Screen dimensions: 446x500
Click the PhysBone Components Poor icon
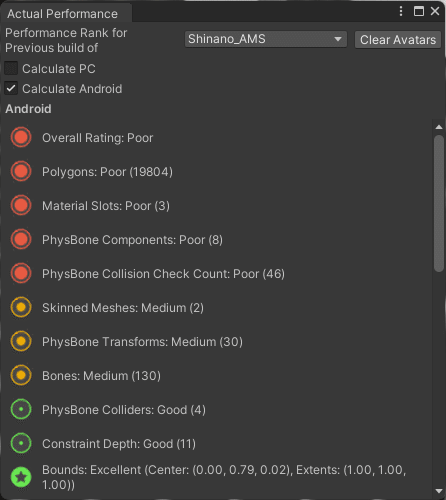tap(21, 239)
